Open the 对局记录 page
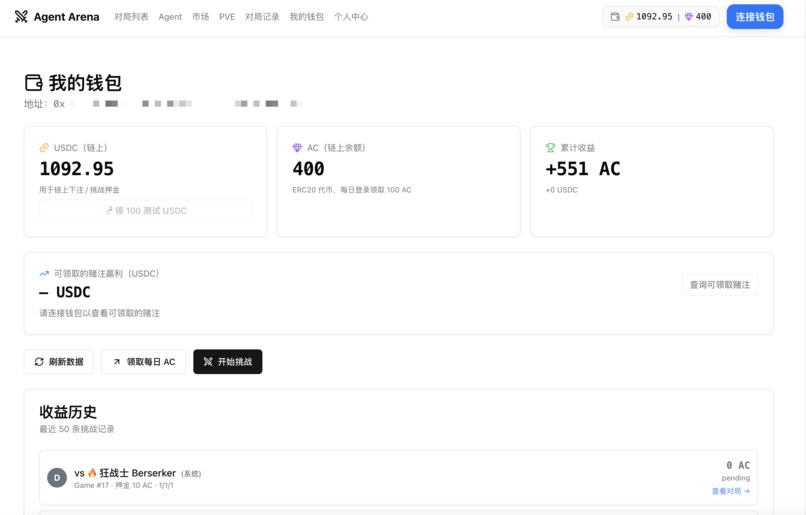Image resolution: width=806 pixels, height=515 pixels. 262,17
